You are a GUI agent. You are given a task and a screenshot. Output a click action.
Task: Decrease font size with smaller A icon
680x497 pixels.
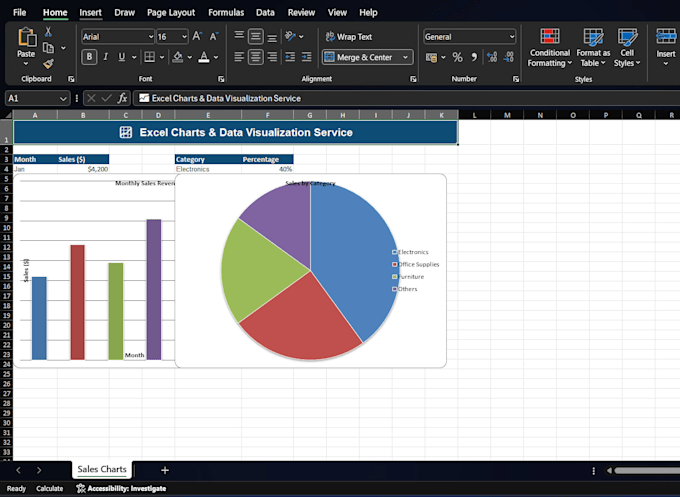click(214, 36)
